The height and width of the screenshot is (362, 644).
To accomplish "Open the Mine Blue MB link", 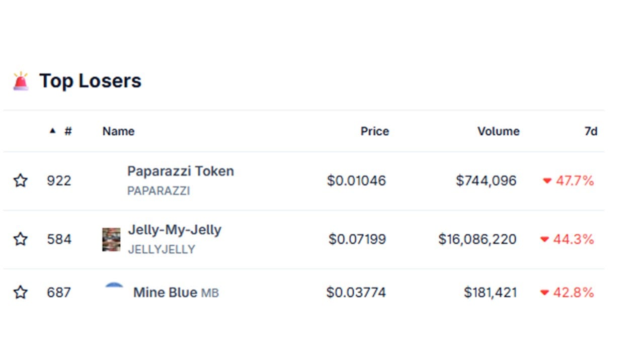I will click(x=176, y=293).
